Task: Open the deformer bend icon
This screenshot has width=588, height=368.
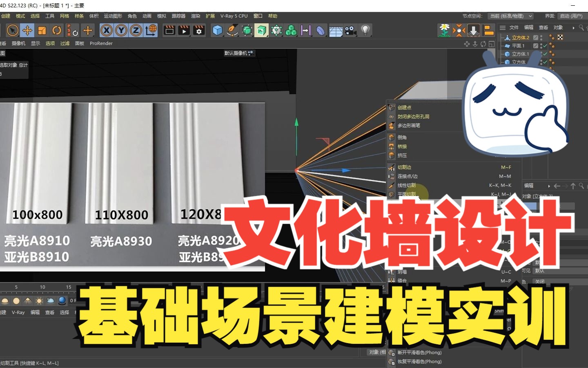Action: pos(321,30)
